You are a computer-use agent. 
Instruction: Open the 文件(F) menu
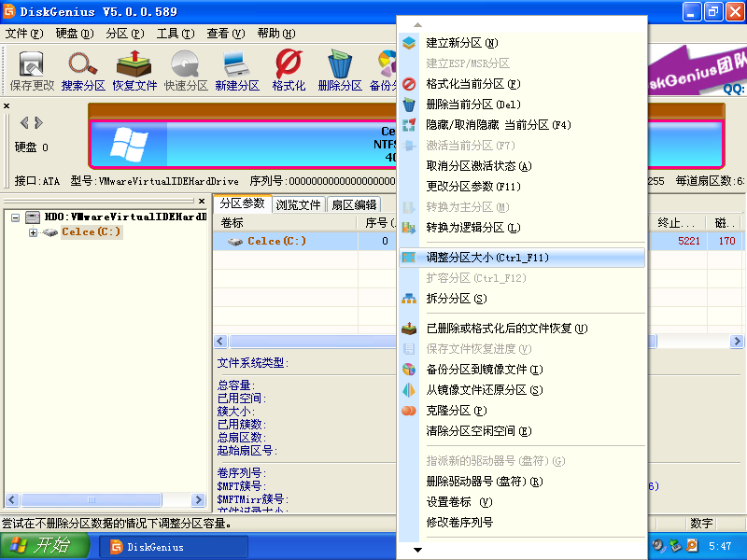pyautogui.click(x=24, y=34)
